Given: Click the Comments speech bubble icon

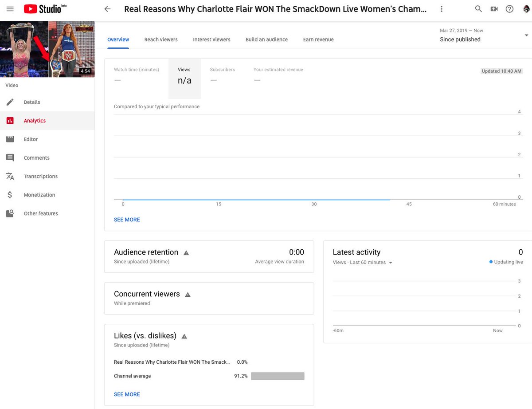Looking at the screenshot, I should point(10,158).
